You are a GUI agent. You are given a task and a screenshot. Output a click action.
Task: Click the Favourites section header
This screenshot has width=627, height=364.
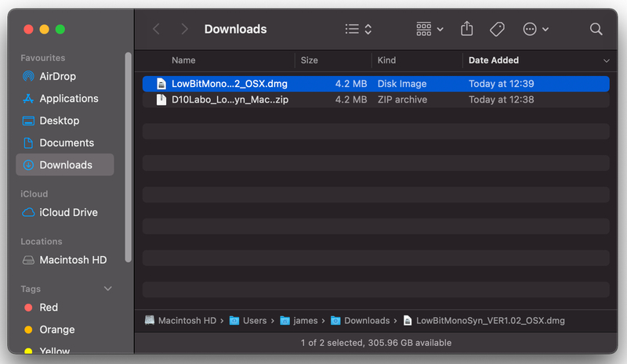point(43,58)
